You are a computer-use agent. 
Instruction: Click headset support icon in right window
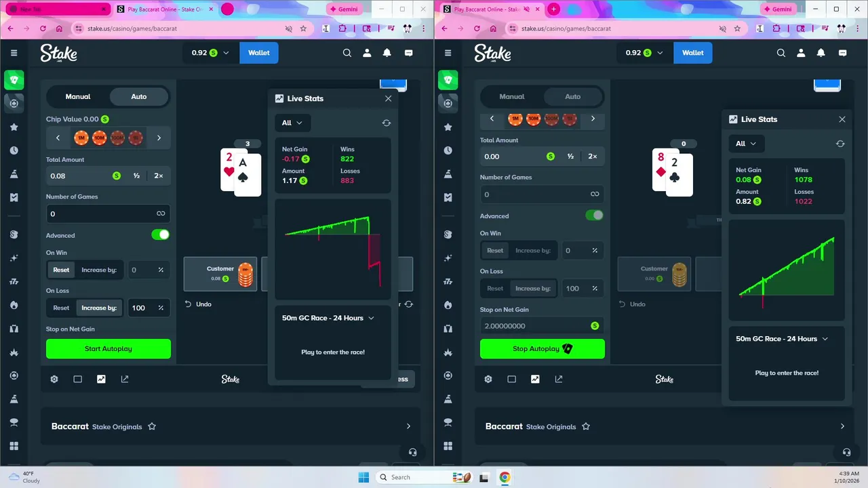(846, 452)
